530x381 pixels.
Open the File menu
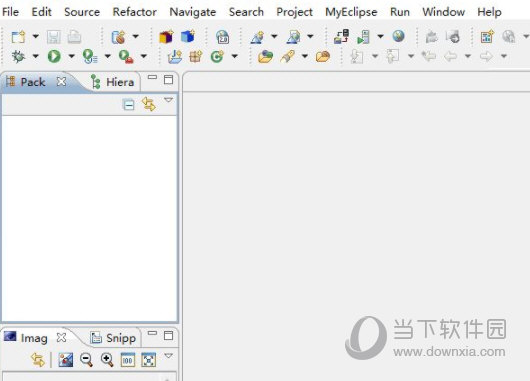(10, 12)
